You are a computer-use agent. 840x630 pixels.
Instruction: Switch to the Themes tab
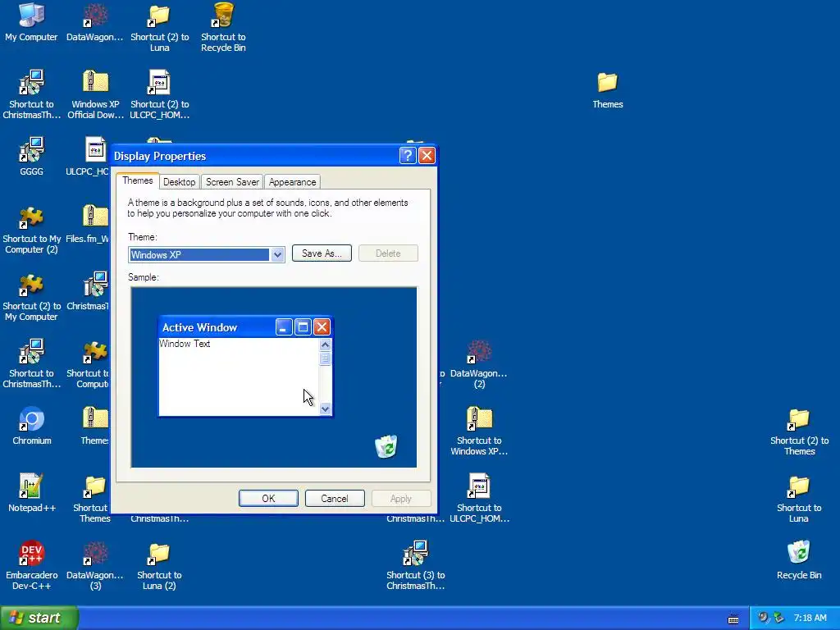click(x=138, y=180)
